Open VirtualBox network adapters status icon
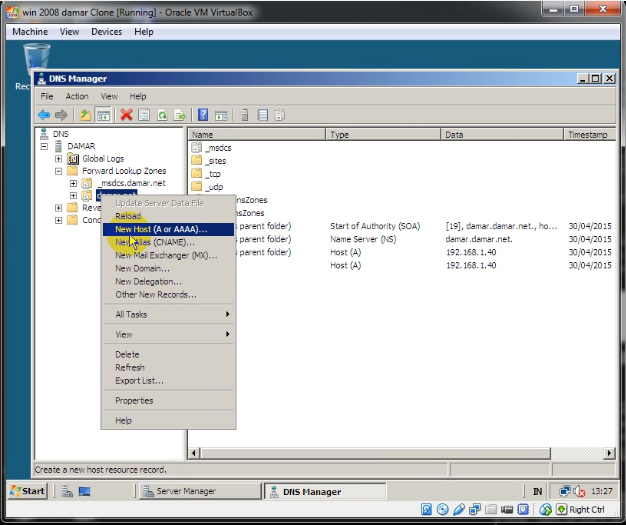The image size is (626, 525). point(474,509)
